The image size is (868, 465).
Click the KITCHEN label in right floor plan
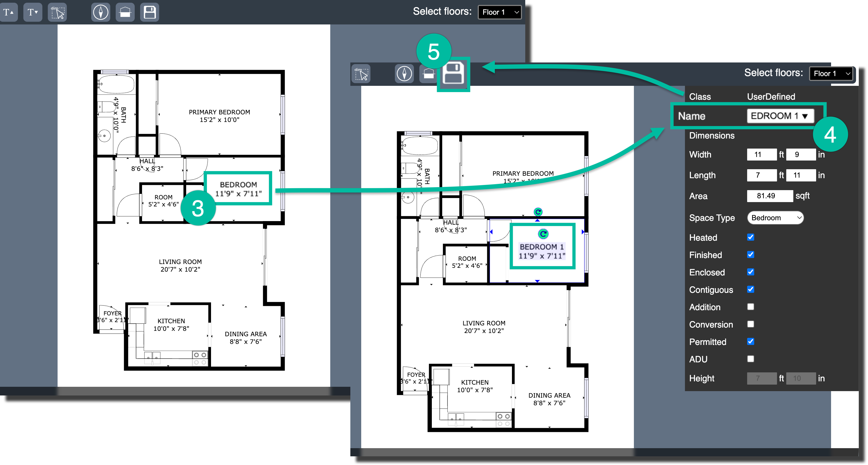(x=475, y=386)
